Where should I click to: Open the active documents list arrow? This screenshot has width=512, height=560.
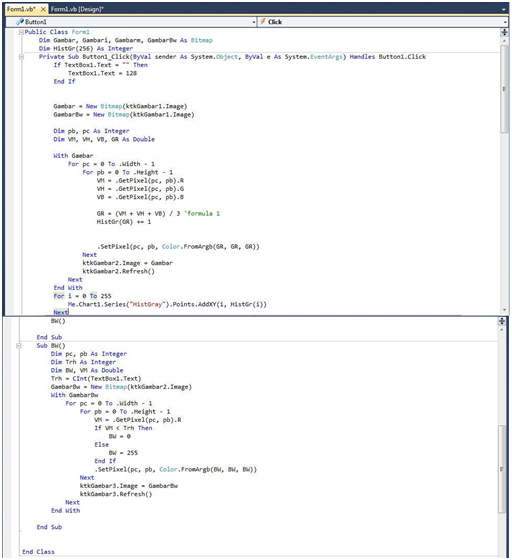(504, 9)
